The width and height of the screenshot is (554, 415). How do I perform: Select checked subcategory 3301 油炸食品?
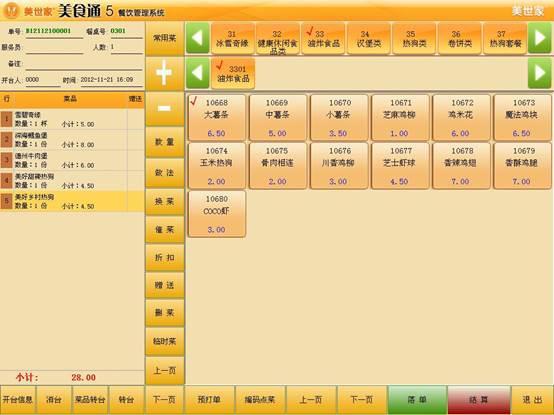pos(233,73)
